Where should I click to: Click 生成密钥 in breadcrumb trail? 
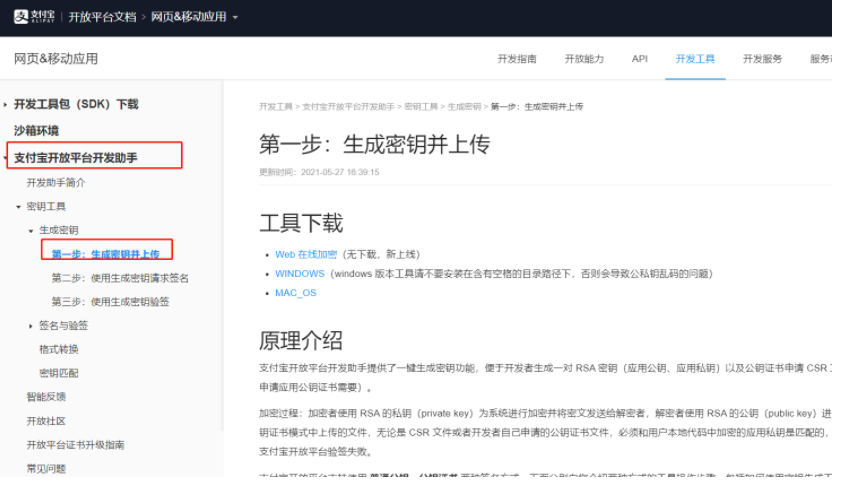click(464, 106)
